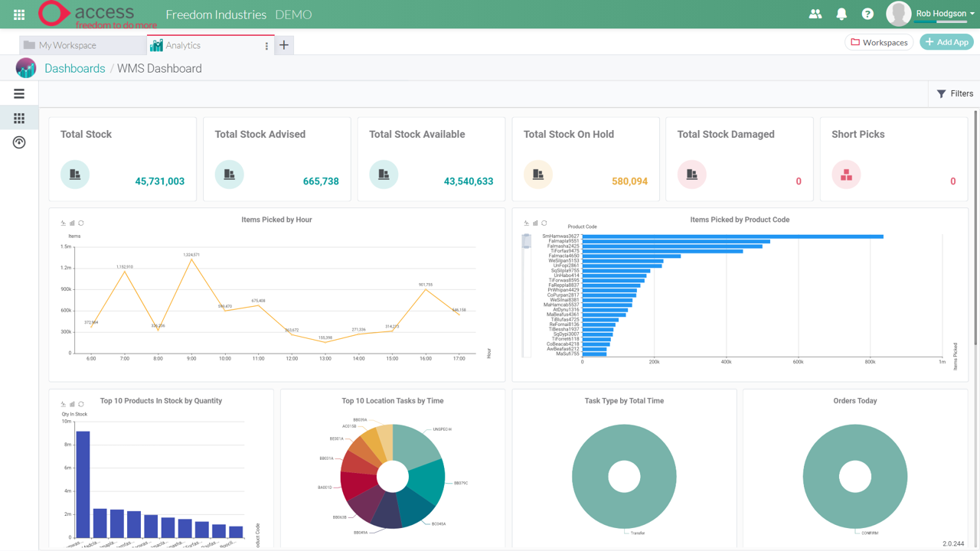This screenshot has height=551, width=980.
Task: Open the users/contacts icon in the header
Action: (x=815, y=14)
